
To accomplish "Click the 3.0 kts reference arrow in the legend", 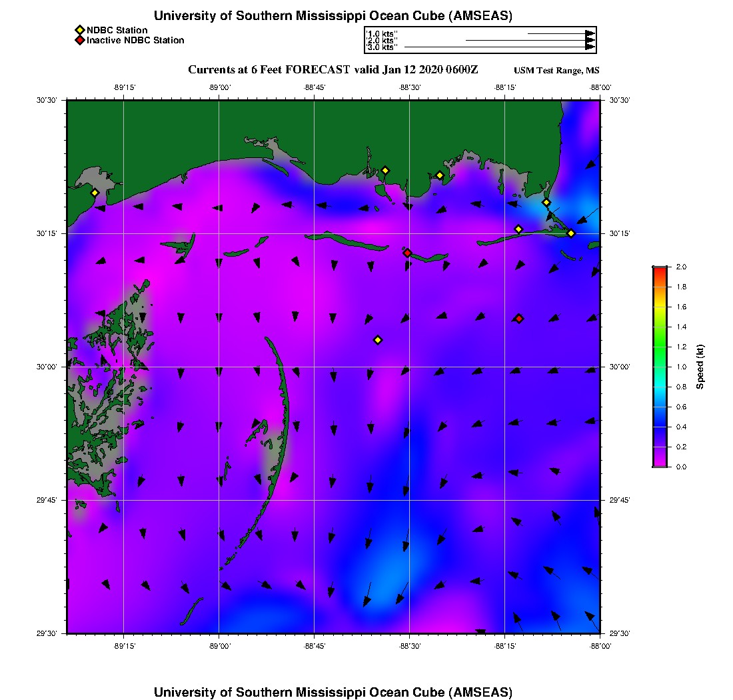I will click(500, 47).
